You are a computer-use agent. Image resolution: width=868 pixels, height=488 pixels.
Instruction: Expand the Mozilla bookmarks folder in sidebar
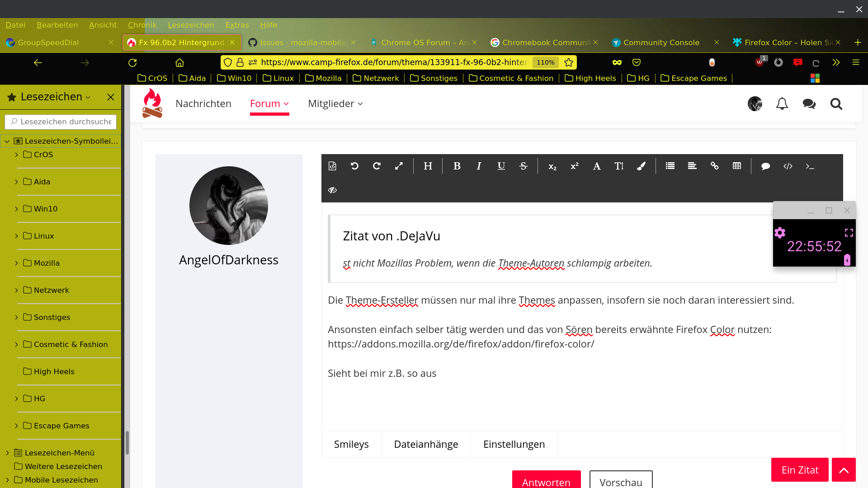pyautogui.click(x=17, y=263)
